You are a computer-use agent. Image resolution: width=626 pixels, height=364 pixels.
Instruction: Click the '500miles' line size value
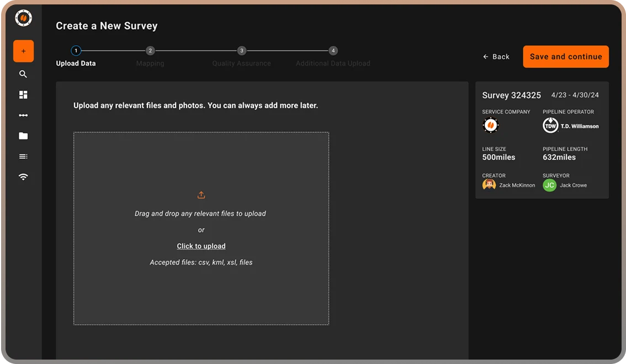tap(498, 157)
